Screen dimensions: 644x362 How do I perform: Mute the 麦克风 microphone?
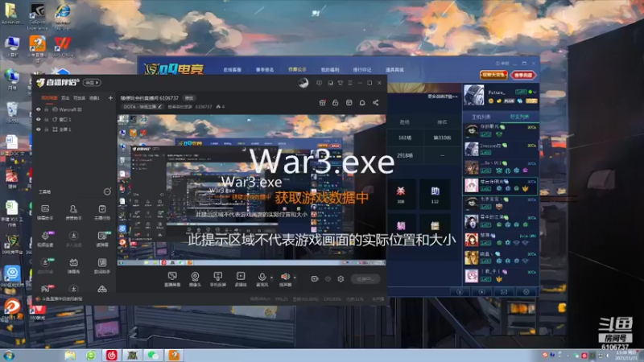pos(262,279)
